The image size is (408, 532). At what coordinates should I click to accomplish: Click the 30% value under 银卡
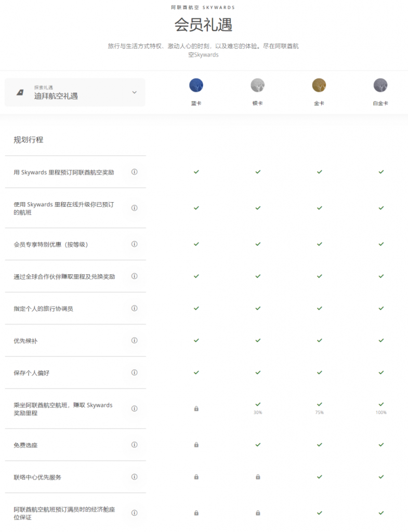pos(258,413)
